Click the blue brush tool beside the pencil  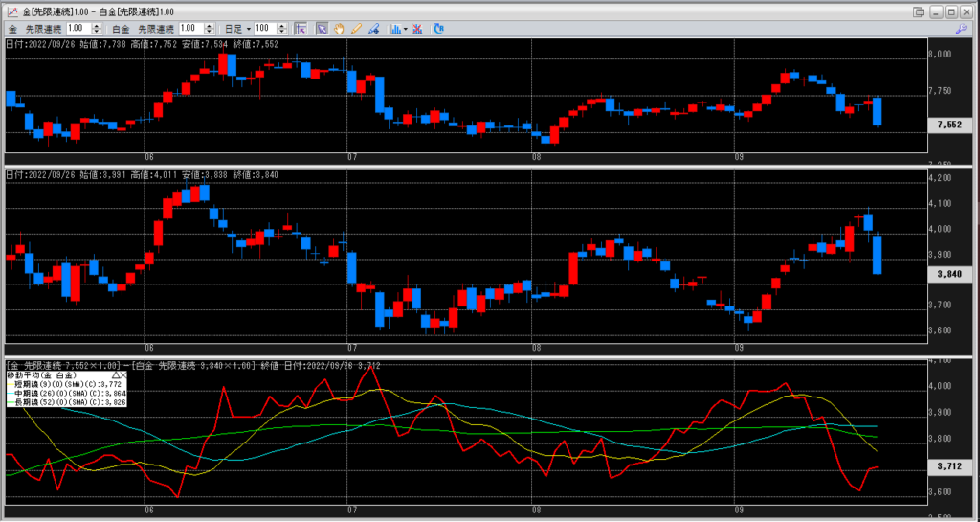[x=372, y=29]
